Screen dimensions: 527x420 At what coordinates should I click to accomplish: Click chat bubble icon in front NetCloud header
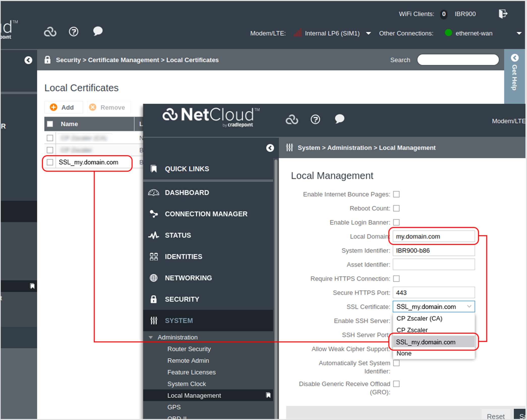(339, 119)
